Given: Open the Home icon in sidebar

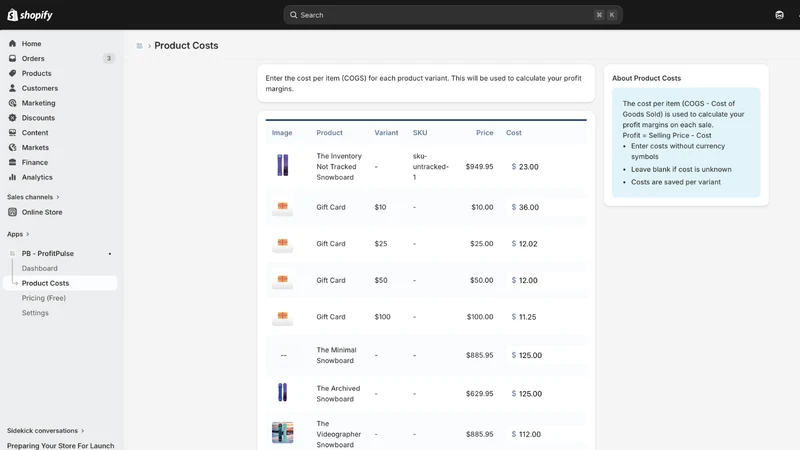Looking at the screenshot, I should click(x=12, y=43).
